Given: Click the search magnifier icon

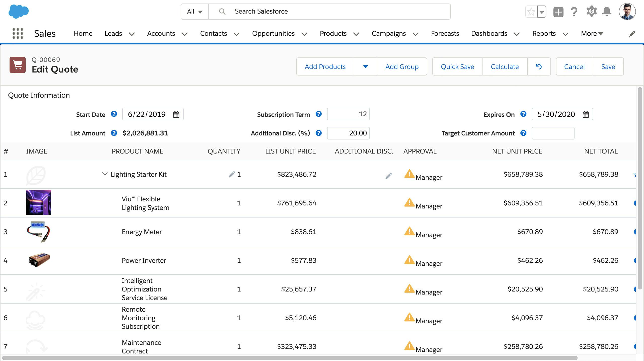Looking at the screenshot, I should point(222,12).
